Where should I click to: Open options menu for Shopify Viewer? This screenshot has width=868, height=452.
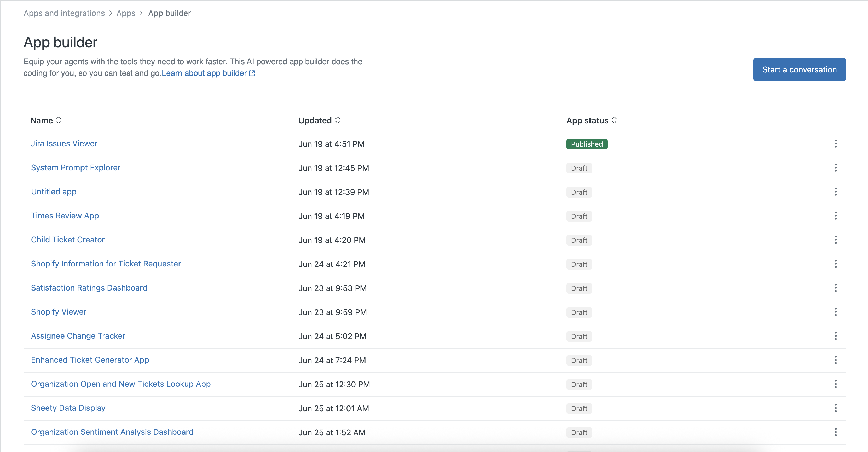[x=836, y=312]
